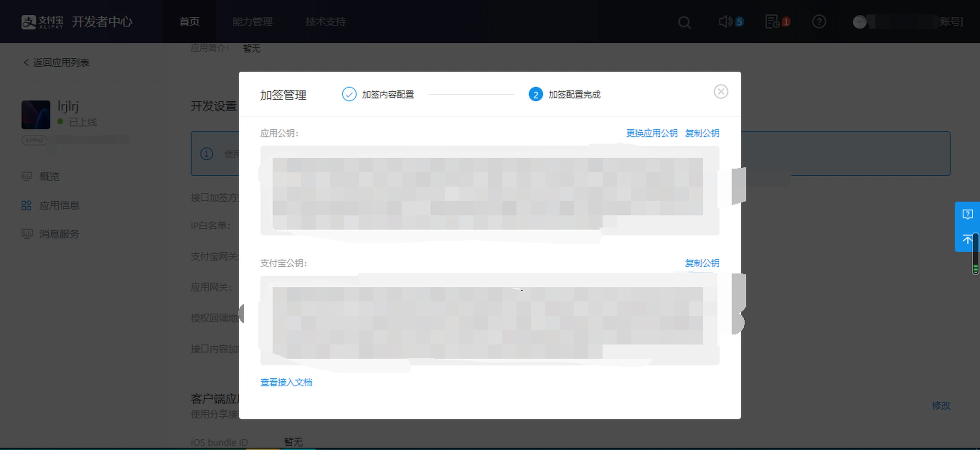Select 概览 in sidebar

(x=50, y=177)
